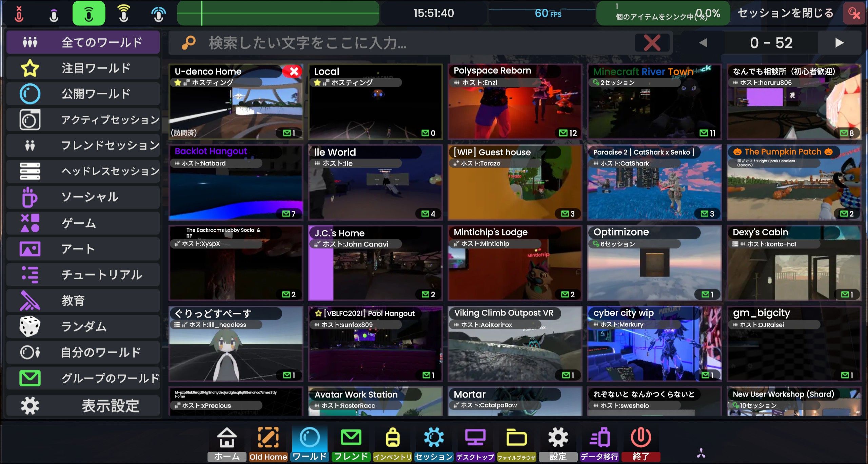
Task: Switch to whisper voice mode
Action: tap(54, 14)
